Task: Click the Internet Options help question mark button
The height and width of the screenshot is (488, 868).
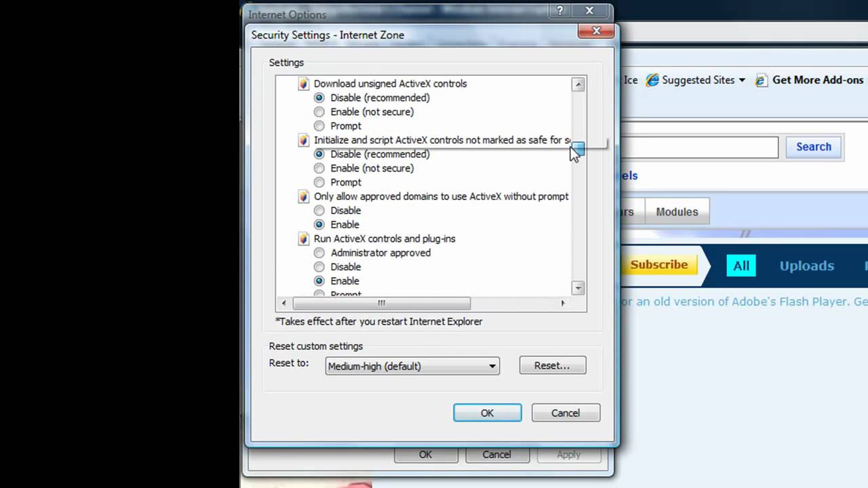Action: pos(559,11)
